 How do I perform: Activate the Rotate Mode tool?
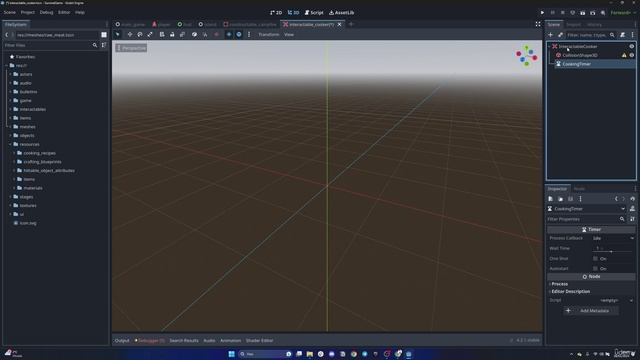[x=140, y=35]
